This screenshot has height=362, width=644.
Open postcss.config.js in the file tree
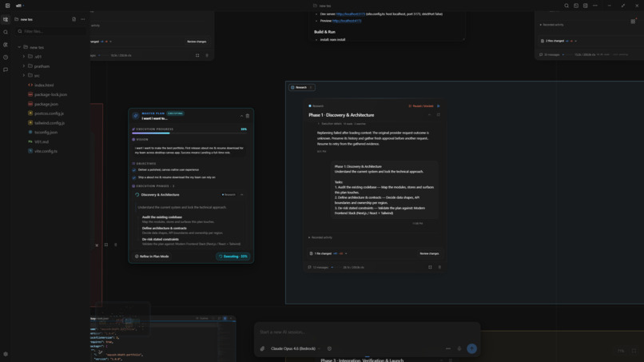tap(49, 113)
